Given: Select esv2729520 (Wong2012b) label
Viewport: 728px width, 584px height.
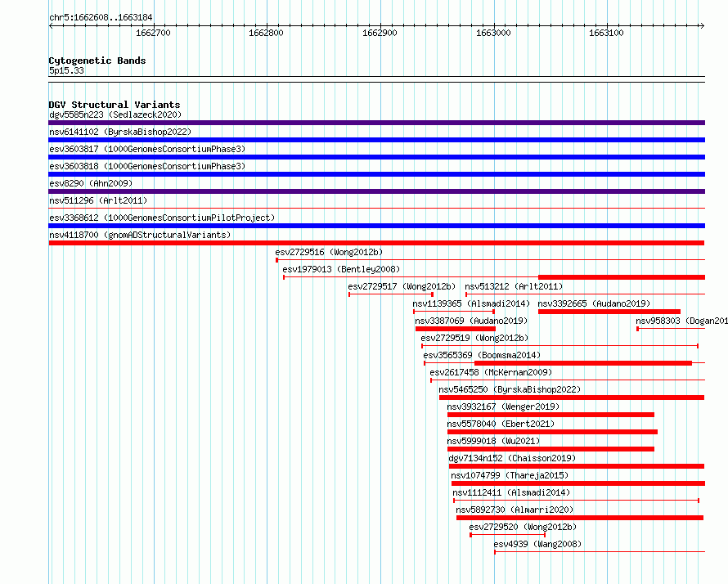Looking at the screenshot, I should coord(523,527).
